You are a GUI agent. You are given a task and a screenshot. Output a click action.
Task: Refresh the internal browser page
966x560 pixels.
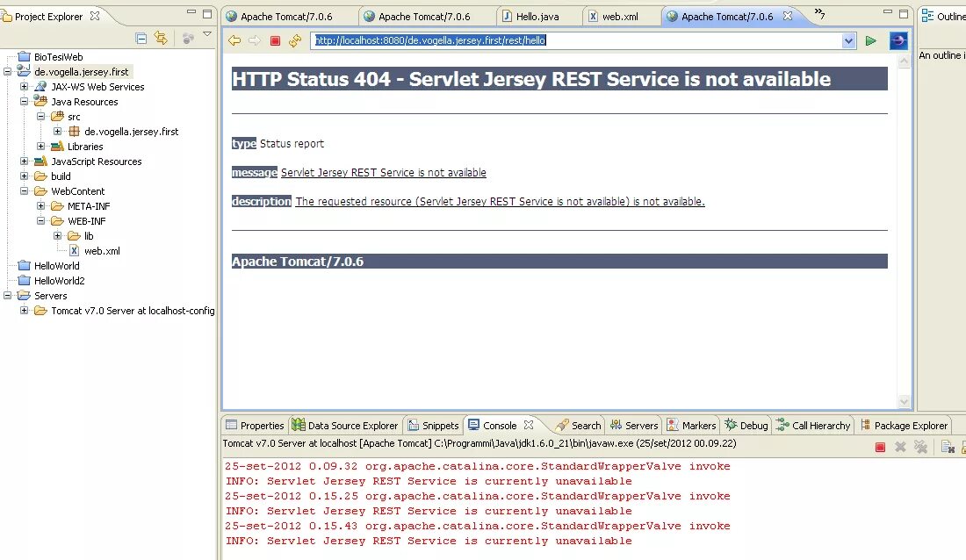click(x=295, y=40)
